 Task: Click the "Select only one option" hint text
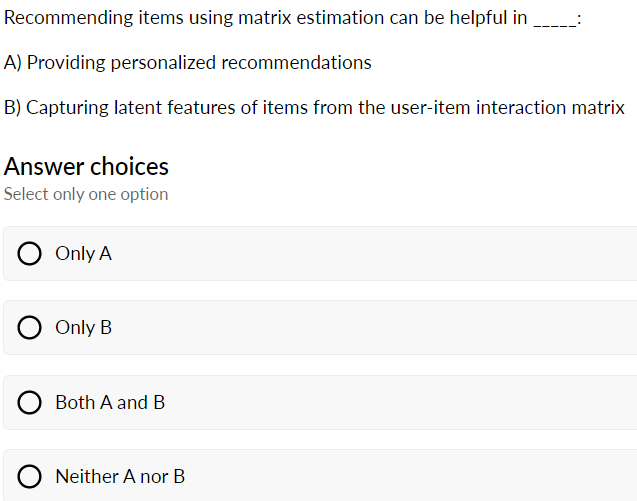86,194
